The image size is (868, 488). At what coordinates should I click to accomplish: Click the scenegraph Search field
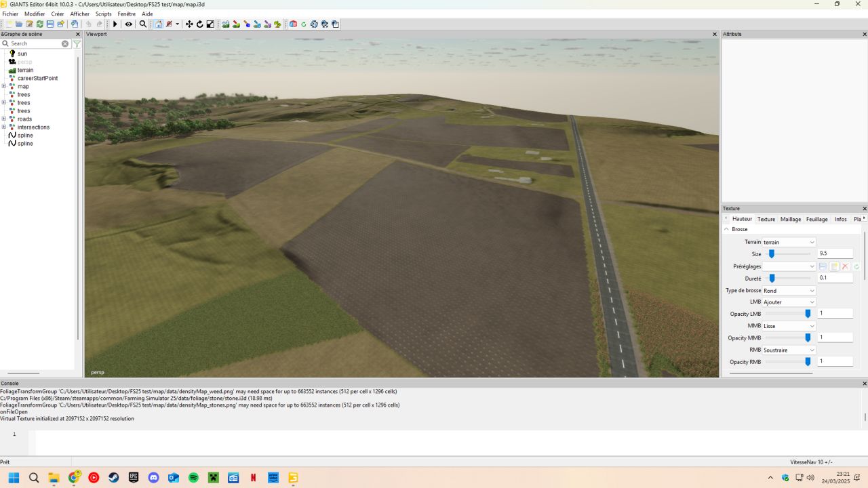[x=35, y=43]
